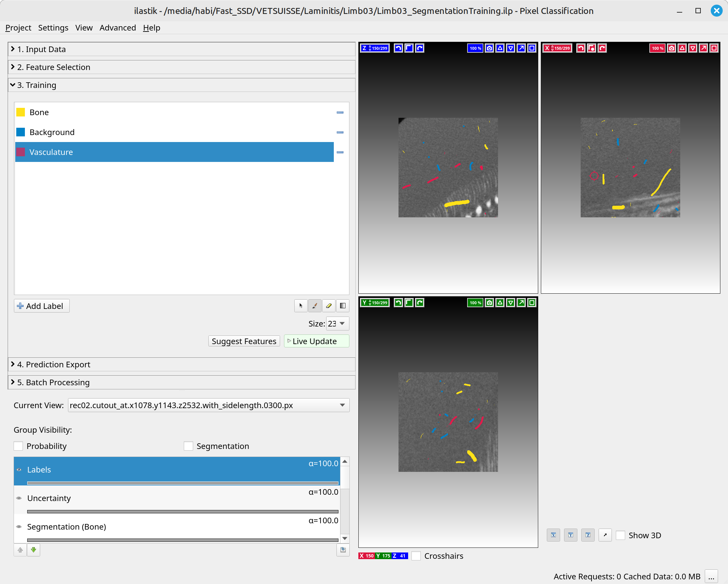Select the brush paint tool
The width and height of the screenshot is (728, 584).
(x=314, y=306)
